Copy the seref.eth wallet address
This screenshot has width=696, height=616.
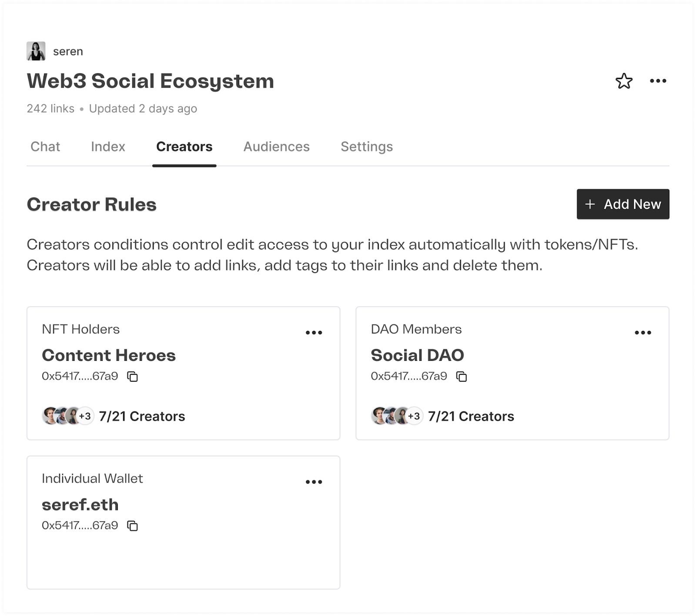click(x=133, y=526)
